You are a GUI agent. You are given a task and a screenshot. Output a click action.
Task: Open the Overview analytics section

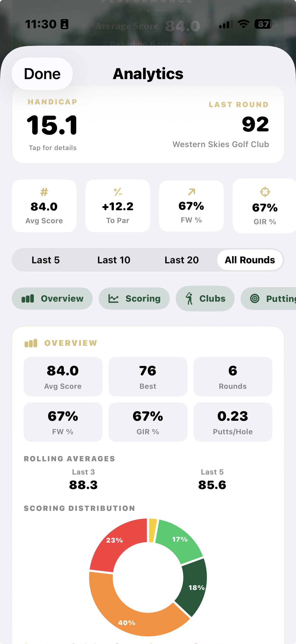pos(52,298)
